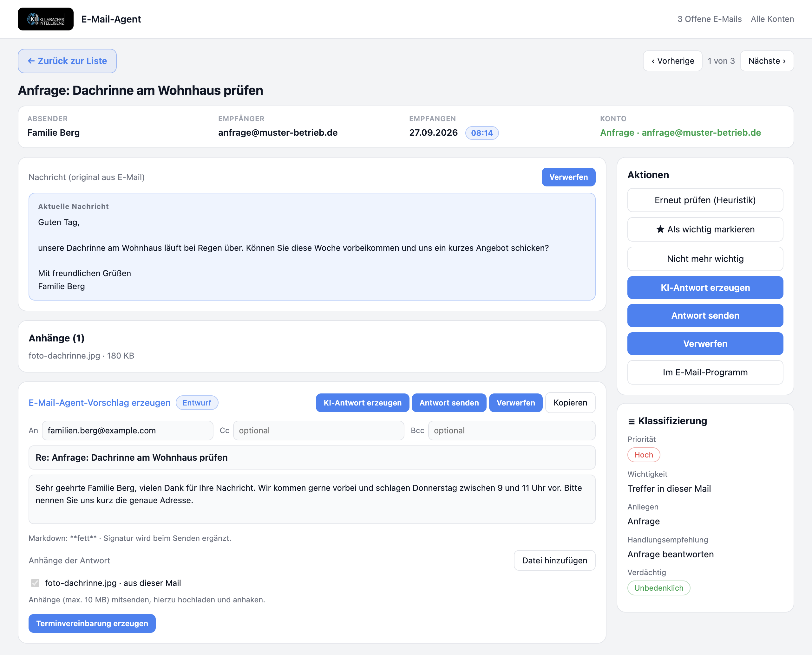Screen dimensions: 812x655
Task: Go to the next email with Nächste
Action: [x=767, y=61]
